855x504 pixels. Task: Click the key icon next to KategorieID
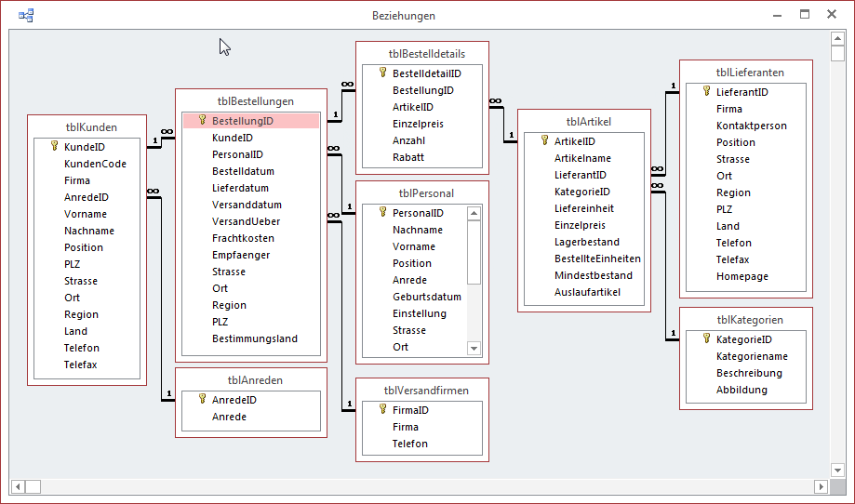tap(706, 339)
